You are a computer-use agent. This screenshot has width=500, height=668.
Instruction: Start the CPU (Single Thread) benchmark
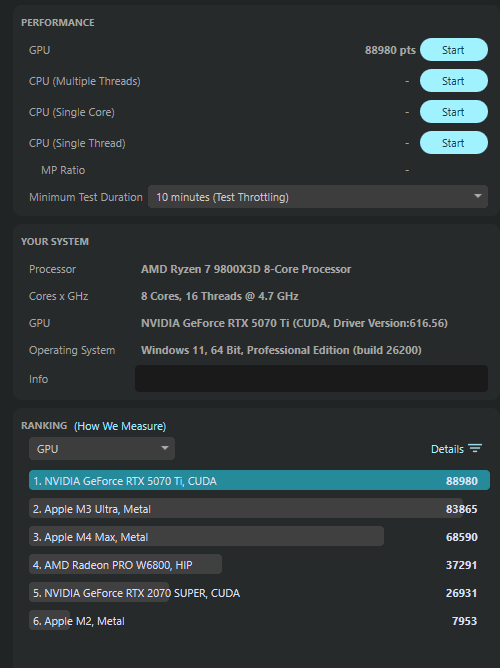point(454,143)
